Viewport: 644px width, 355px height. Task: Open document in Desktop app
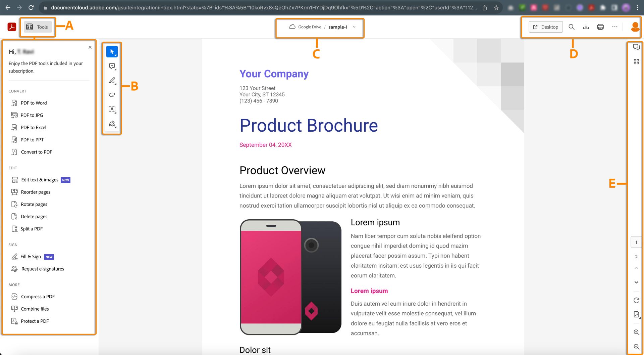[x=546, y=27]
